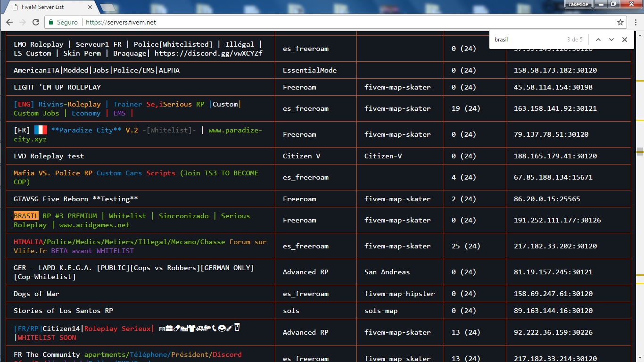Reload the FiveM server list page
644x362 pixels.
coord(36,22)
